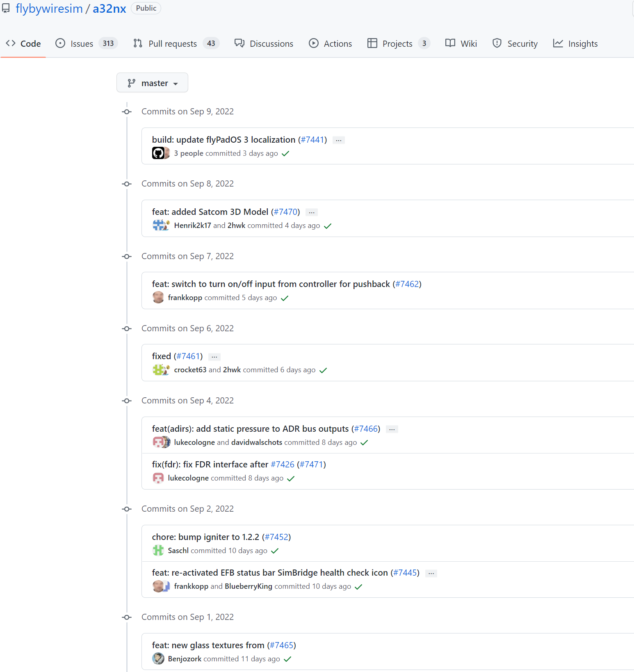Expand ellipsis on SimBridge health check commit
This screenshot has width=634, height=672.
point(431,573)
